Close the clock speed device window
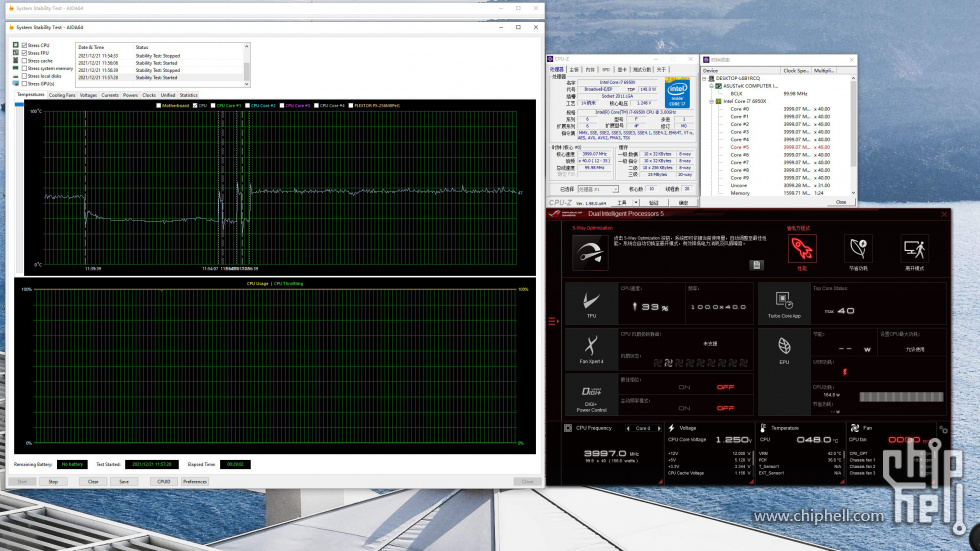The height and width of the screenshot is (551, 980). [x=841, y=202]
